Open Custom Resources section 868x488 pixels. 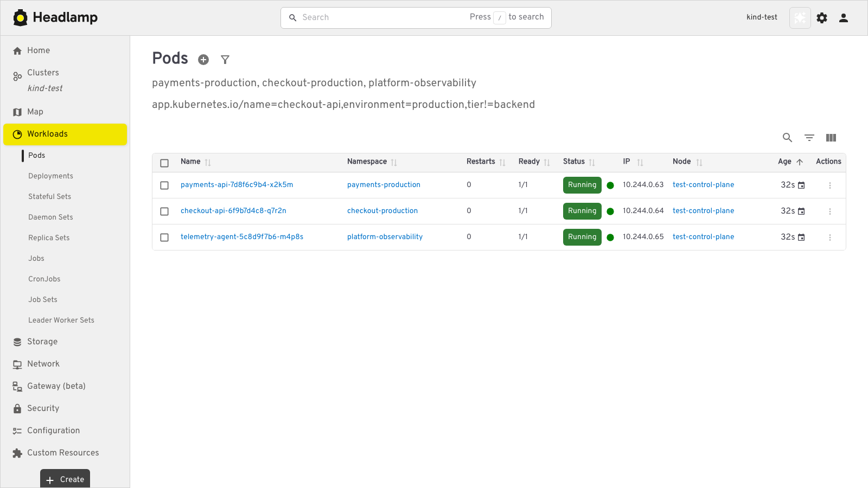(65, 453)
